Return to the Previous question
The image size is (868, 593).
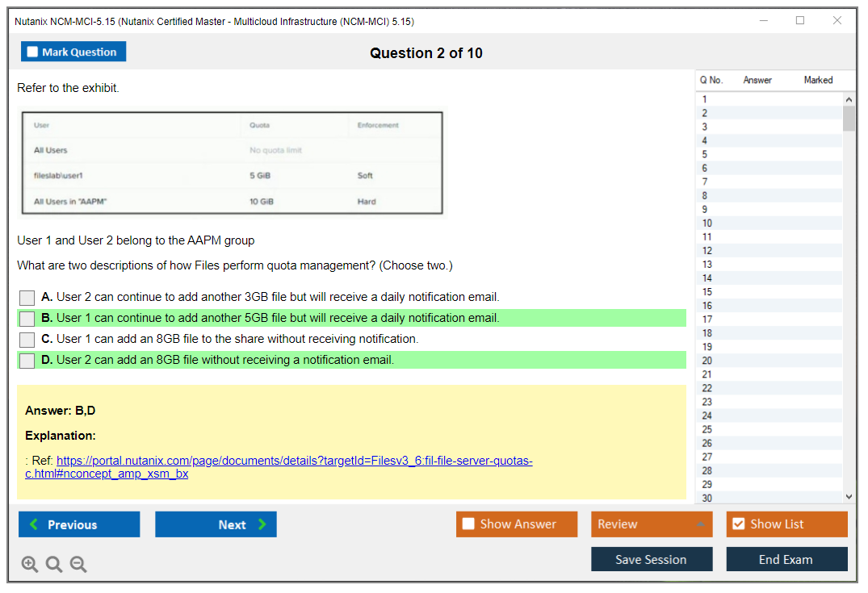pos(79,524)
